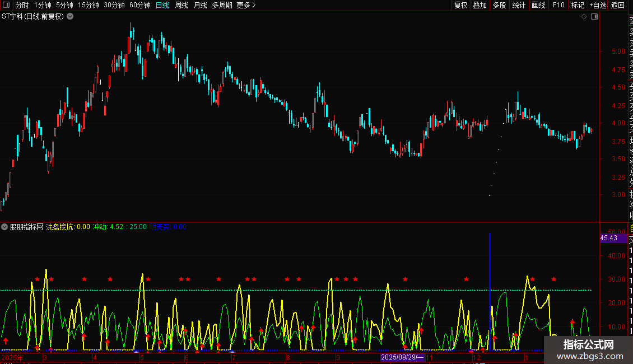The height and width of the screenshot is (364, 633).
Task: Click the 股朋指标网 indicator name
Action: coord(27,227)
